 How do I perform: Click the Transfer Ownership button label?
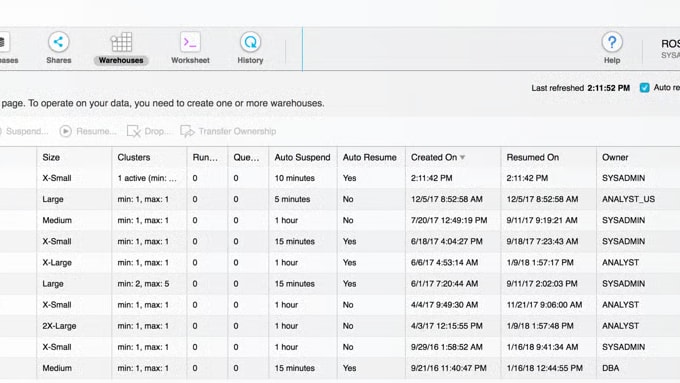pos(237,131)
